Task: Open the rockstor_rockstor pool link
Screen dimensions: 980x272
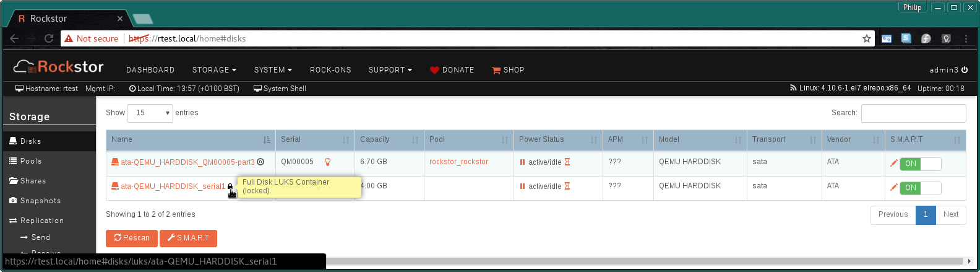Action: (458, 162)
